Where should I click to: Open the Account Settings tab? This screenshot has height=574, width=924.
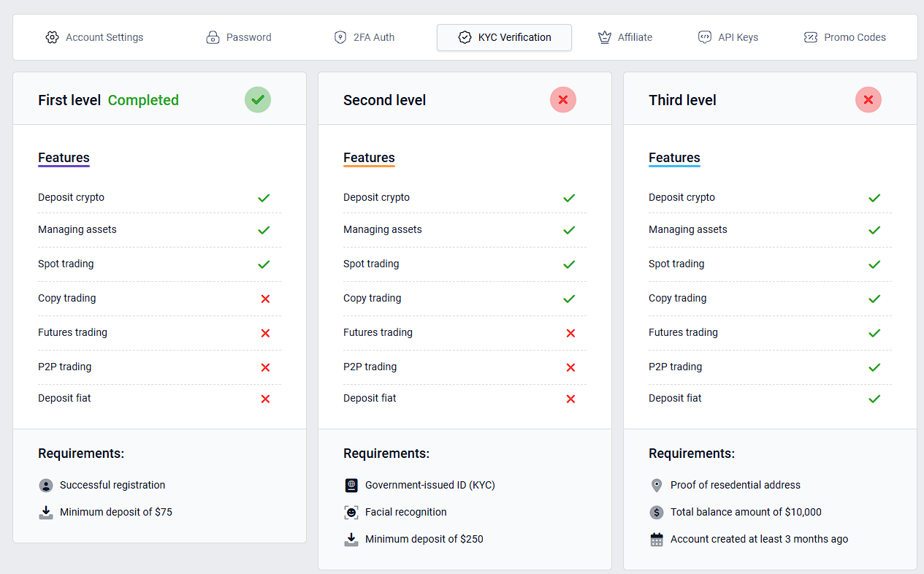94,37
